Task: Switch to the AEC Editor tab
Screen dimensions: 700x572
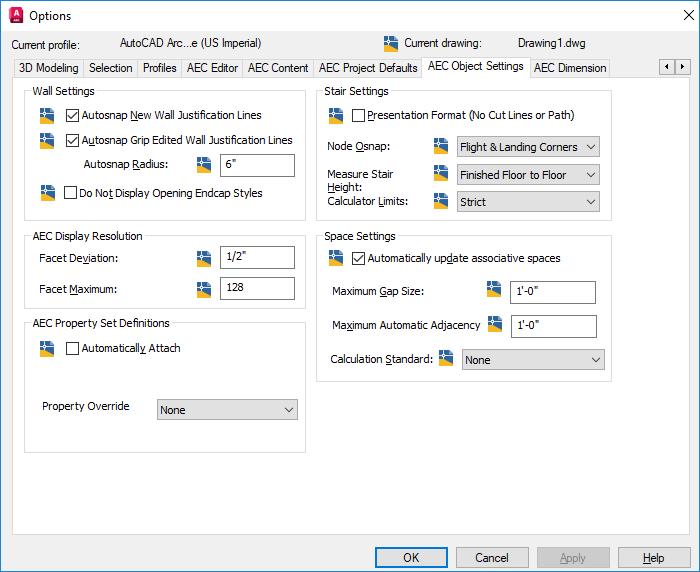Action: [x=212, y=68]
